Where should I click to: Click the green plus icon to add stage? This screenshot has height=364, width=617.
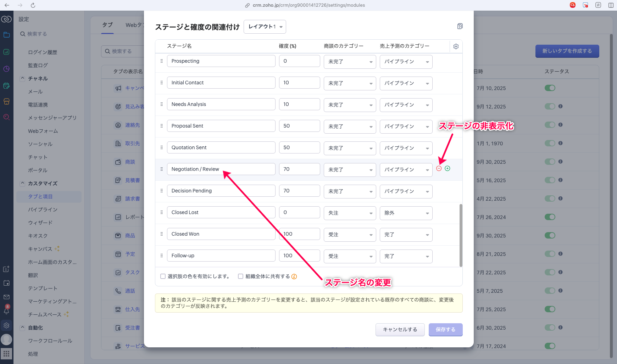coord(448,169)
